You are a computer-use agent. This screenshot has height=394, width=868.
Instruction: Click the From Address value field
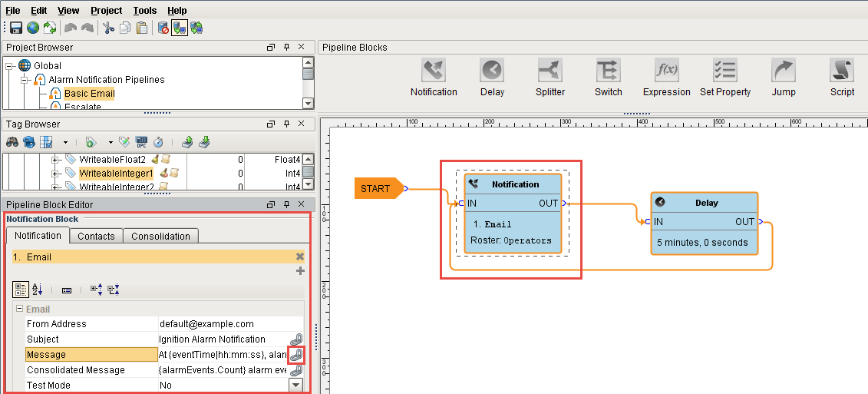pos(223,324)
